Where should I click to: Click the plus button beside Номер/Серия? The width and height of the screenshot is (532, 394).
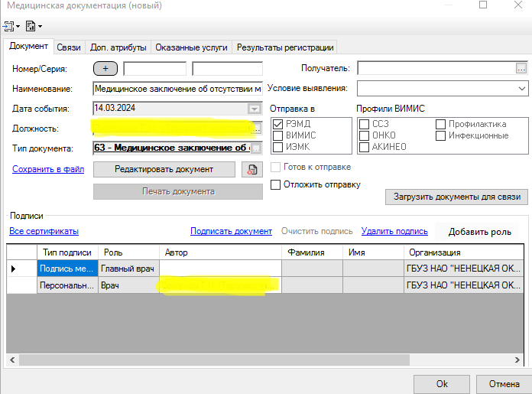[x=105, y=69]
